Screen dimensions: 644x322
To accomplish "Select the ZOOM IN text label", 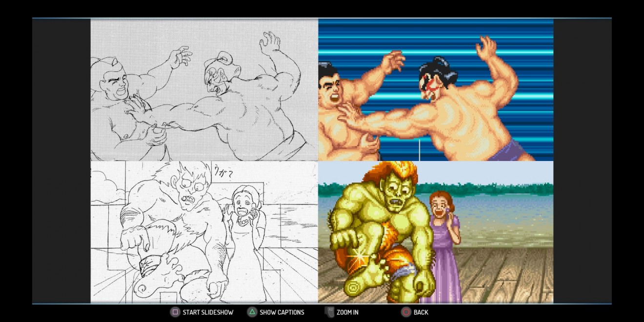I will (x=347, y=312).
